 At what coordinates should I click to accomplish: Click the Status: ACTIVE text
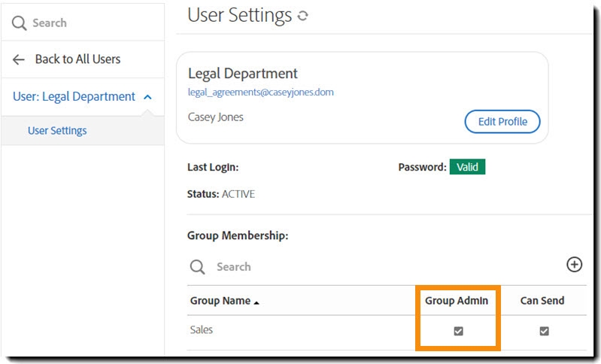(x=221, y=194)
